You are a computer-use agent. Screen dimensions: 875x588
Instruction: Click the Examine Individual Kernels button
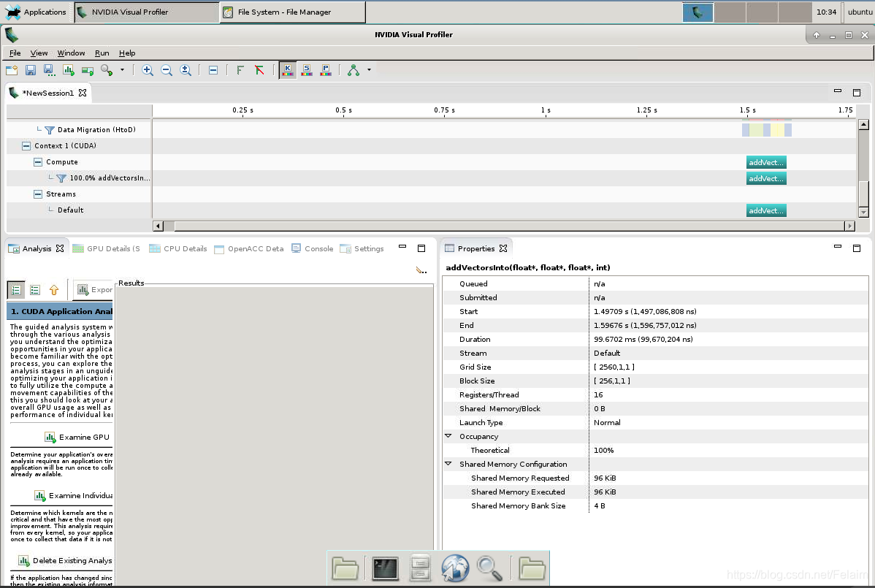(73, 495)
